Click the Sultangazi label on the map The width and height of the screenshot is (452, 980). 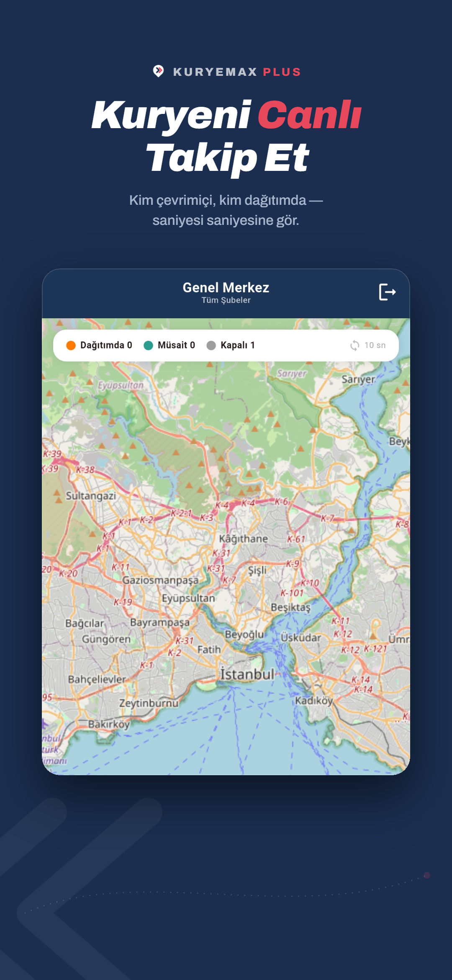click(x=91, y=496)
